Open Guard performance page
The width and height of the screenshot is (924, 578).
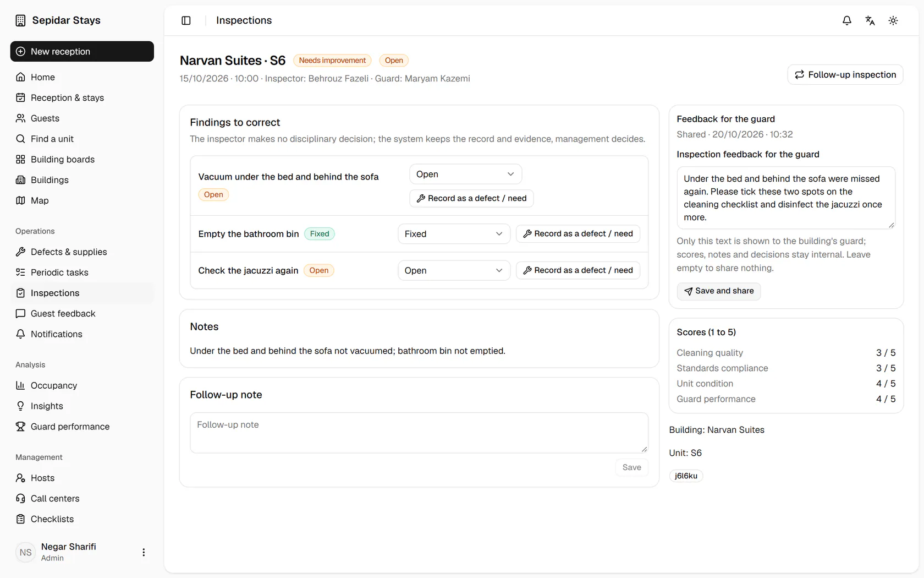tap(82, 427)
